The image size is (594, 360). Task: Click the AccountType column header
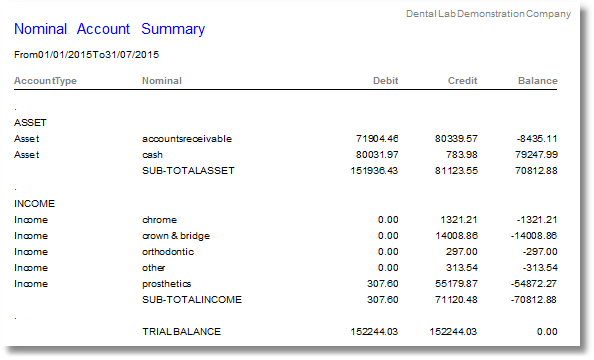45,81
